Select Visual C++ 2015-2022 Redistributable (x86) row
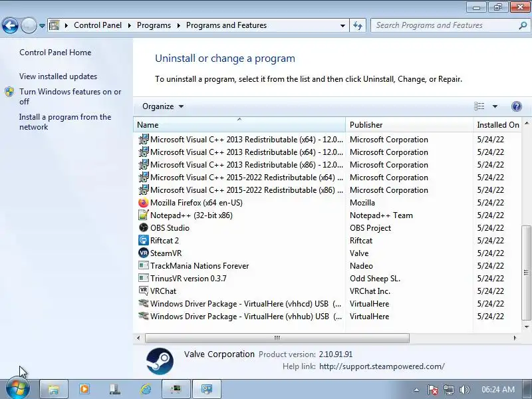Image resolution: width=532 pixels, height=399 pixels. pyautogui.click(x=327, y=190)
